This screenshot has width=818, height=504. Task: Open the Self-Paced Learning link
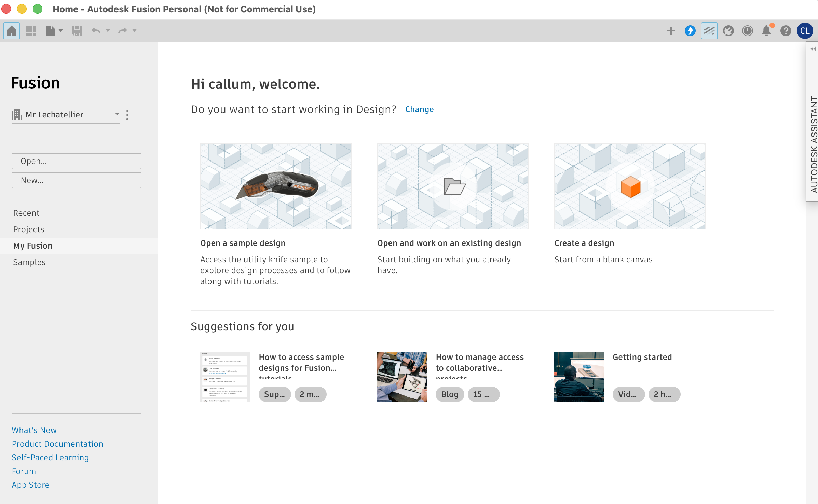point(50,458)
